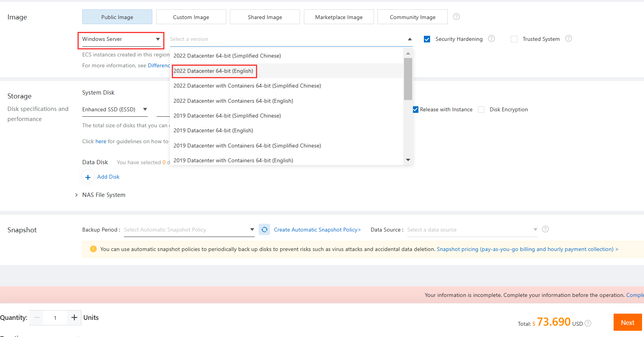Open Select Automatic Snapshot Policy dropdown
Image resolution: width=644 pixels, height=337 pixels.
tap(189, 230)
